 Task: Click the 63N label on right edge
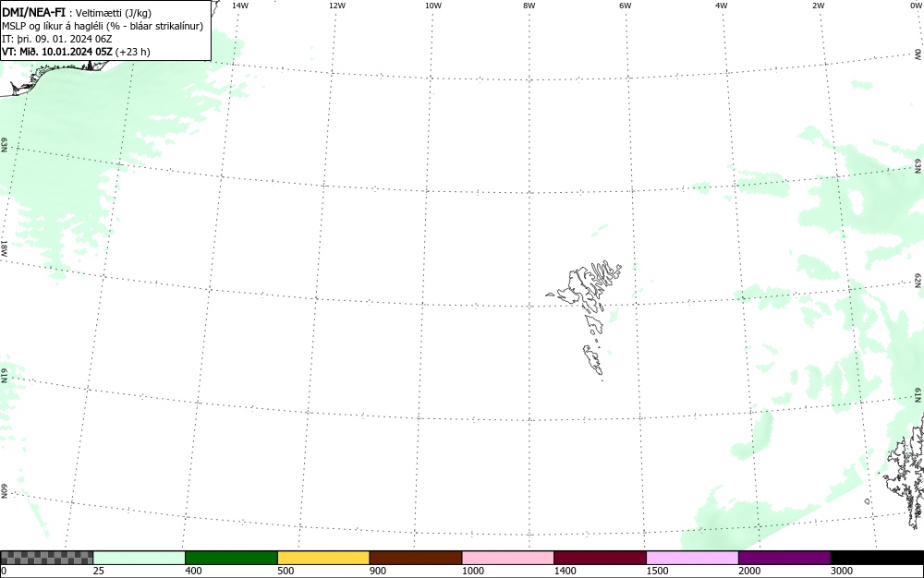(918, 166)
